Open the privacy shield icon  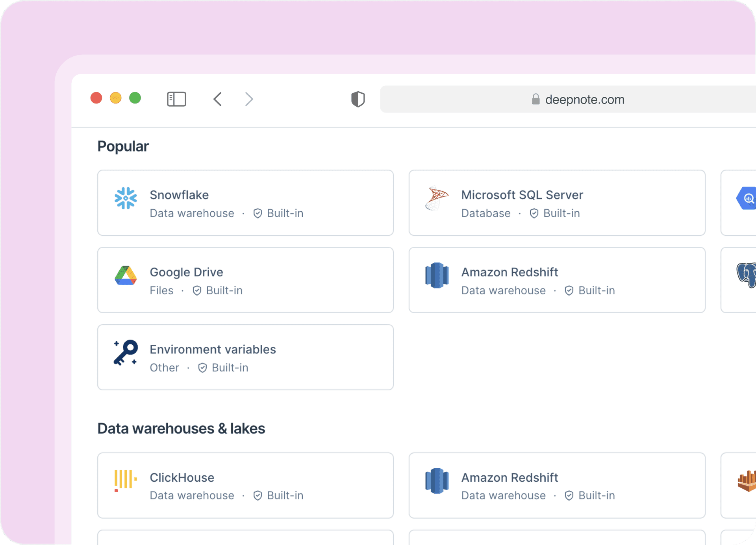pyautogui.click(x=358, y=99)
